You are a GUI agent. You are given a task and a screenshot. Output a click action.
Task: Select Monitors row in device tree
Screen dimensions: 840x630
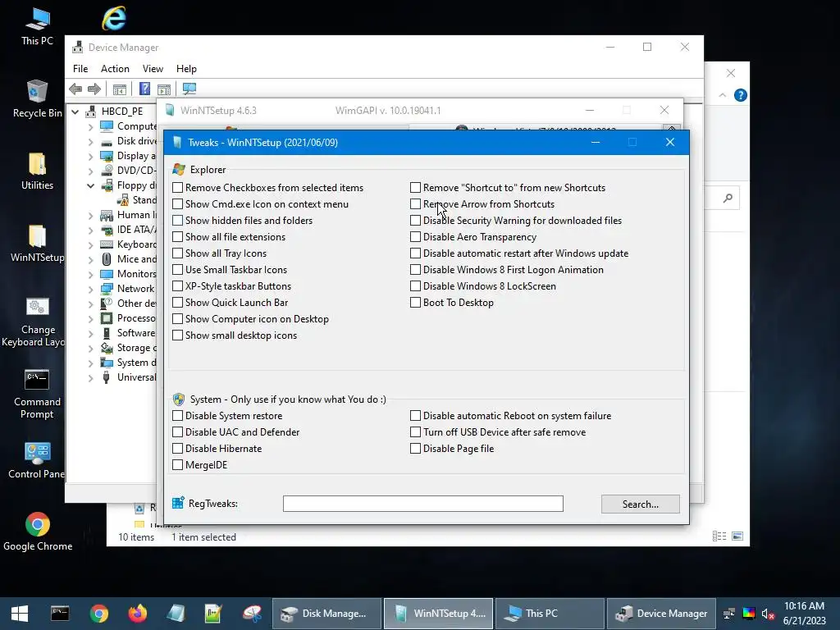(129, 274)
